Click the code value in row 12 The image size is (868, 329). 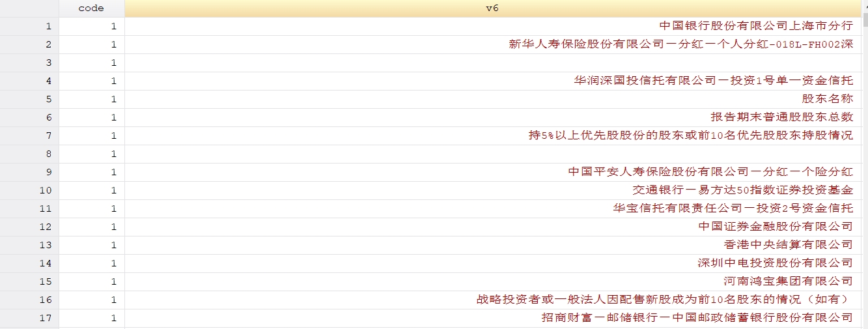pos(91,227)
